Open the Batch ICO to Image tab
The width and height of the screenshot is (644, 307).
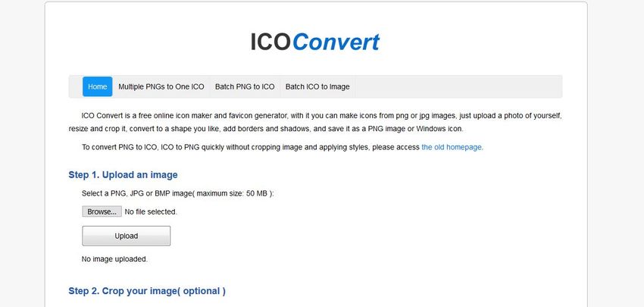[x=317, y=86]
